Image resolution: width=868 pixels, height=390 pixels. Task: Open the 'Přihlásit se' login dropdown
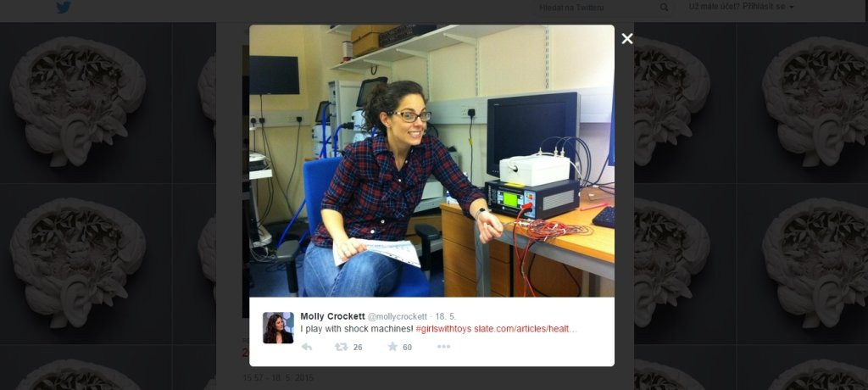pyautogui.click(x=742, y=7)
